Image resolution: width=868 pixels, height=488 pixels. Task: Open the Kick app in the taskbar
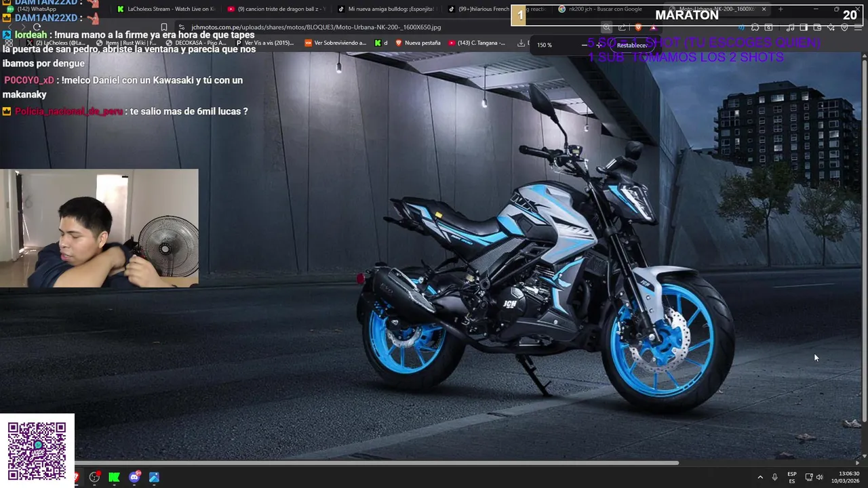click(x=114, y=477)
